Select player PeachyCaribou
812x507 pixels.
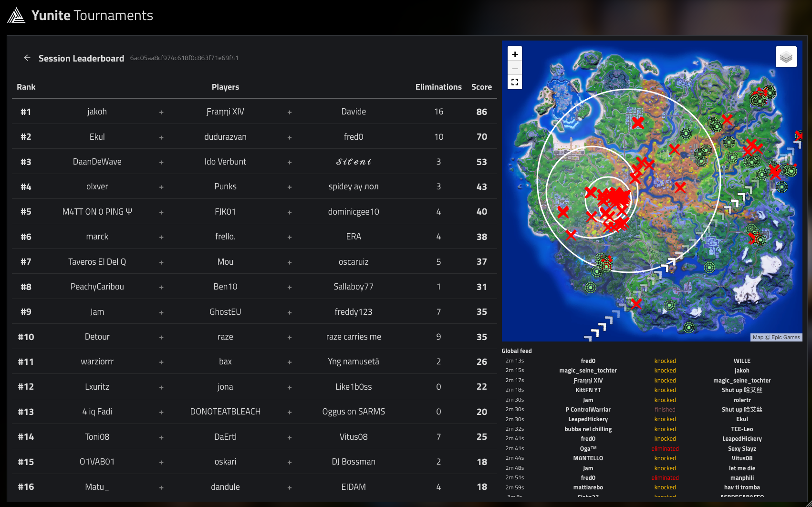pyautogui.click(x=97, y=287)
